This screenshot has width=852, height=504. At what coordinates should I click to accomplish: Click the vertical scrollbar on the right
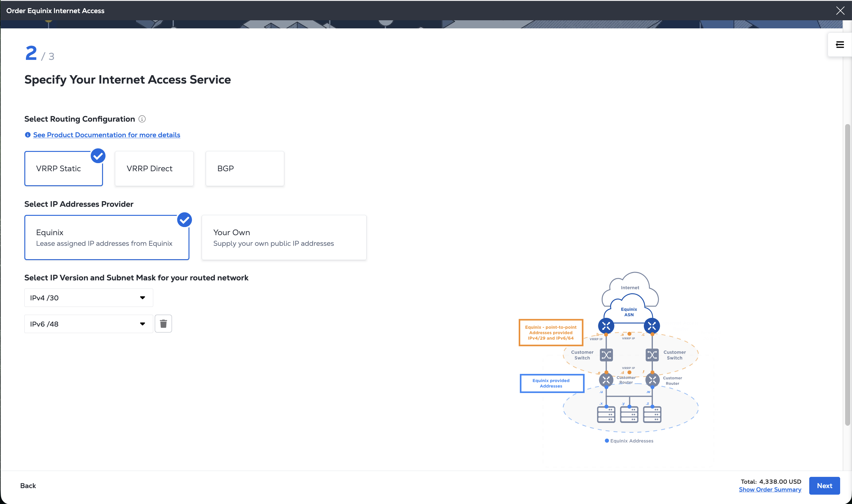[x=847, y=274]
